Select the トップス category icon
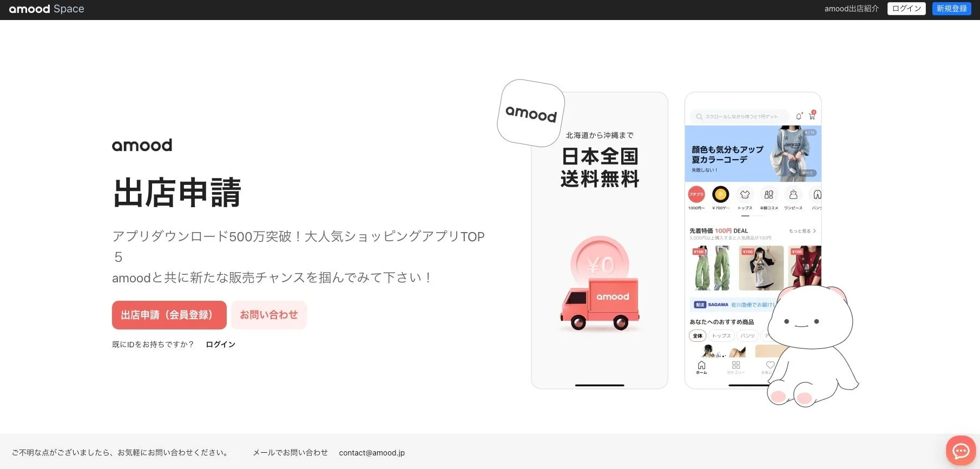The image size is (980, 469). tap(745, 194)
